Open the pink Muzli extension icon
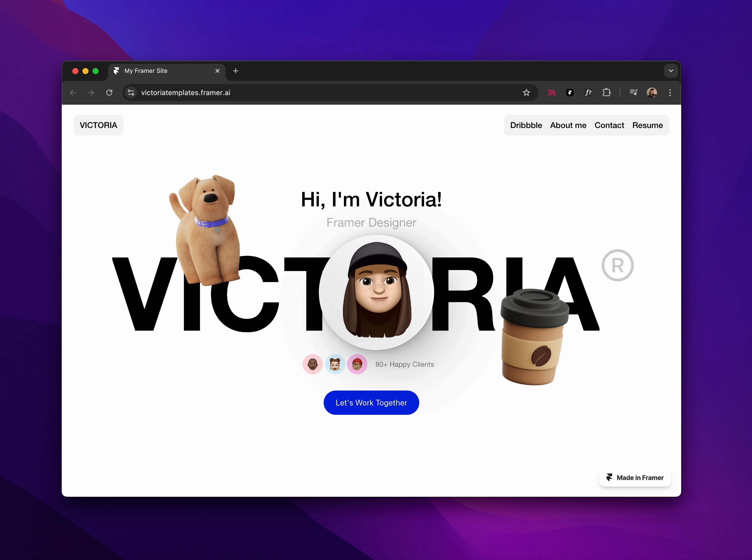 552,93
